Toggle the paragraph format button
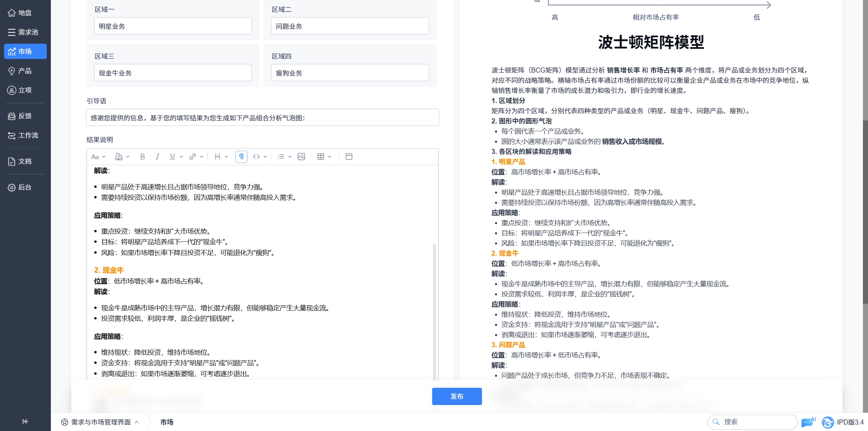868x431 pixels. pos(241,157)
